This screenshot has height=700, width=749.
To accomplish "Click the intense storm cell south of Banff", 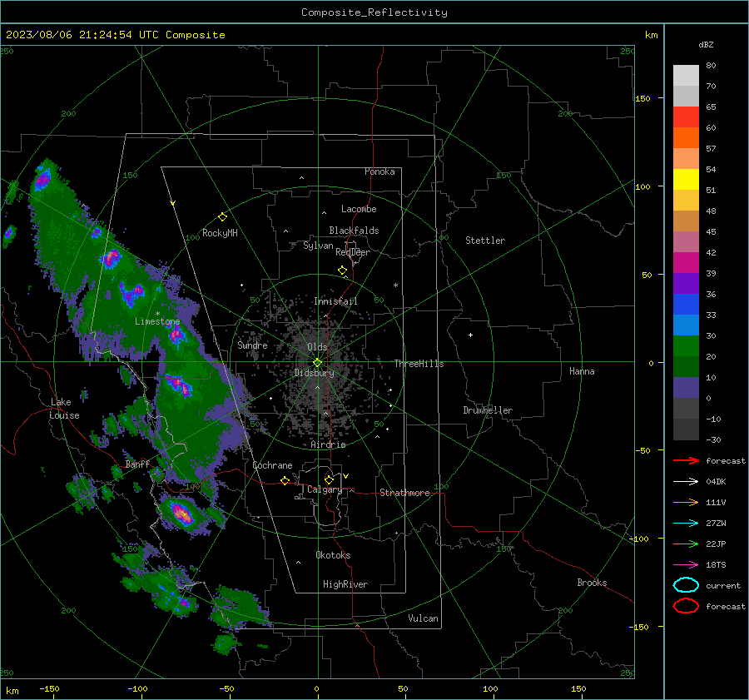I will (x=182, y=514).
